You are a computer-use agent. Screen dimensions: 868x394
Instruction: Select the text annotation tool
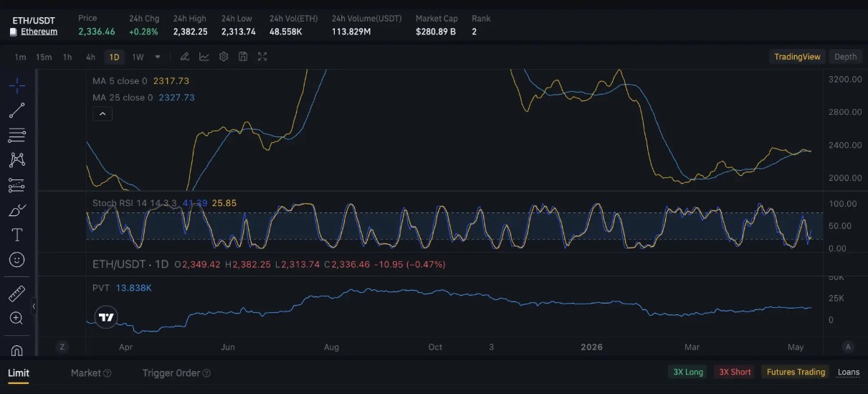tap(17, 235)
